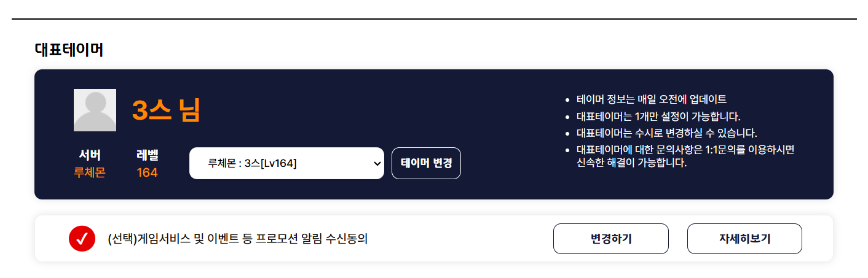Click the 1:1문의 inquiry note text

pos(686,156)
